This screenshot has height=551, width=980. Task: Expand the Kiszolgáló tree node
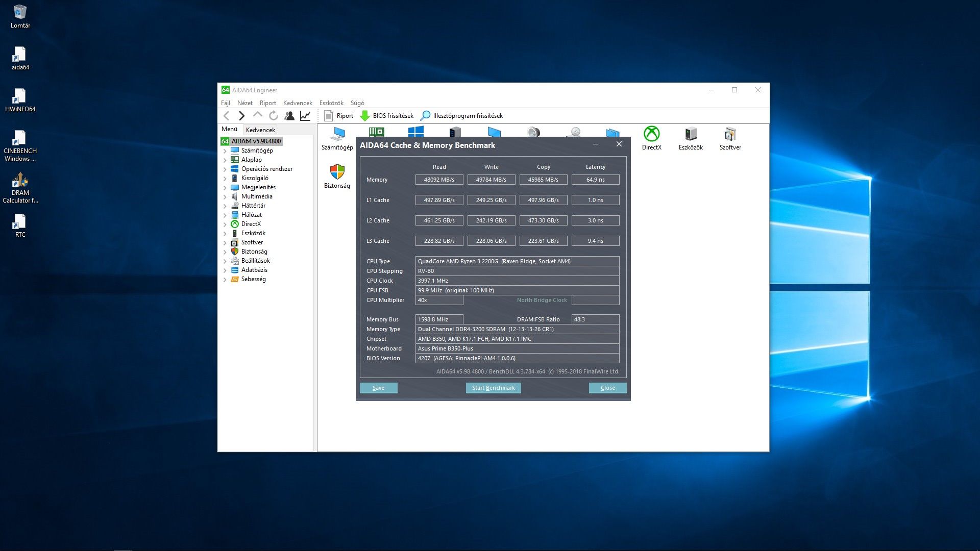coord(225,179)
